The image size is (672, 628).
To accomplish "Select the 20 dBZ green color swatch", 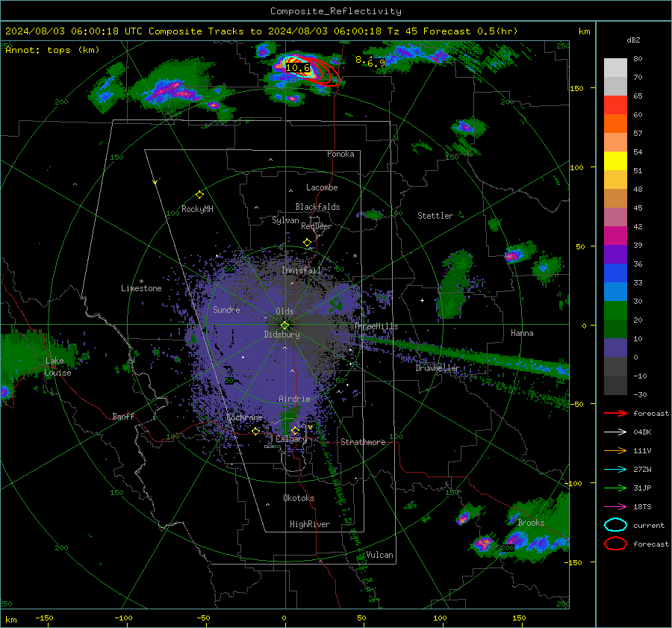I will [615, 311].
